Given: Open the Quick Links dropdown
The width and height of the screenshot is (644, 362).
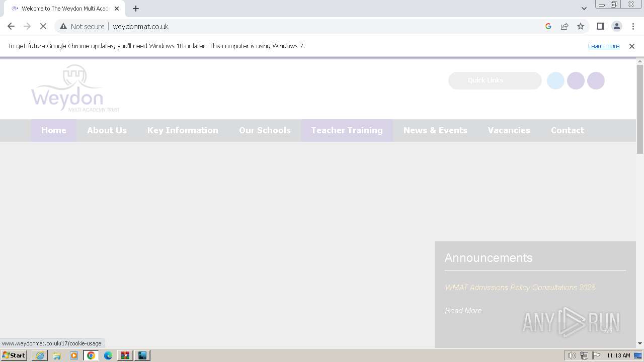Looking at the screenshot, I should pyautogui.click(x=495, y=80).
